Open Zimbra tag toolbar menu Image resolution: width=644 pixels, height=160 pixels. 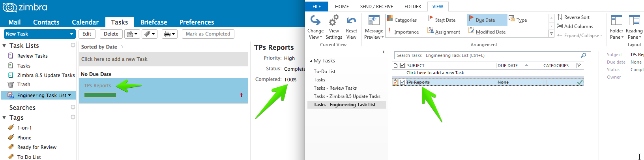click(x=150, y=34)
